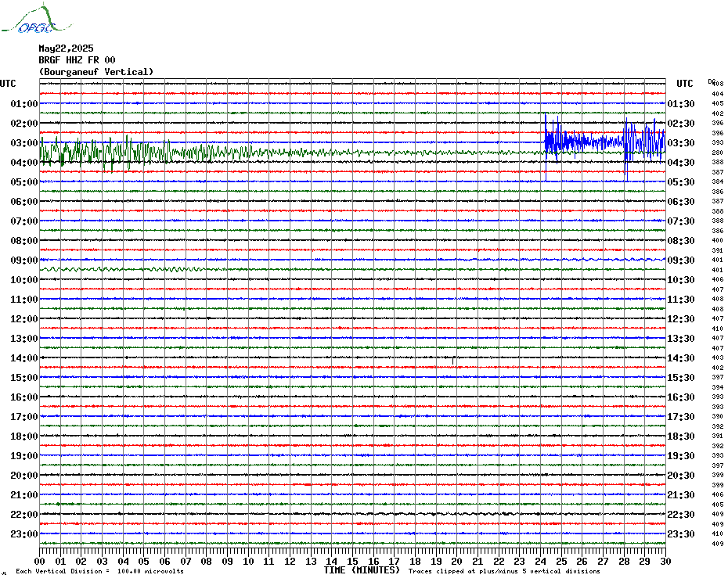Select the 01:00 hour label
728x582 pixels.
(24, 103)
